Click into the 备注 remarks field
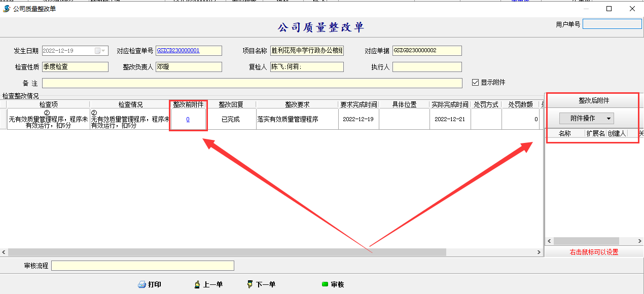Viewport: 644px width, 294px height. tap(252, 83)
